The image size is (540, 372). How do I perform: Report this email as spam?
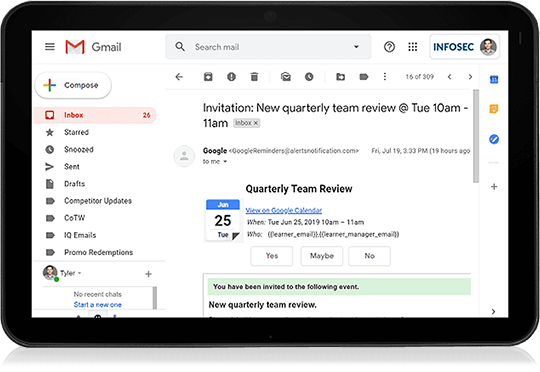[231, 77]
